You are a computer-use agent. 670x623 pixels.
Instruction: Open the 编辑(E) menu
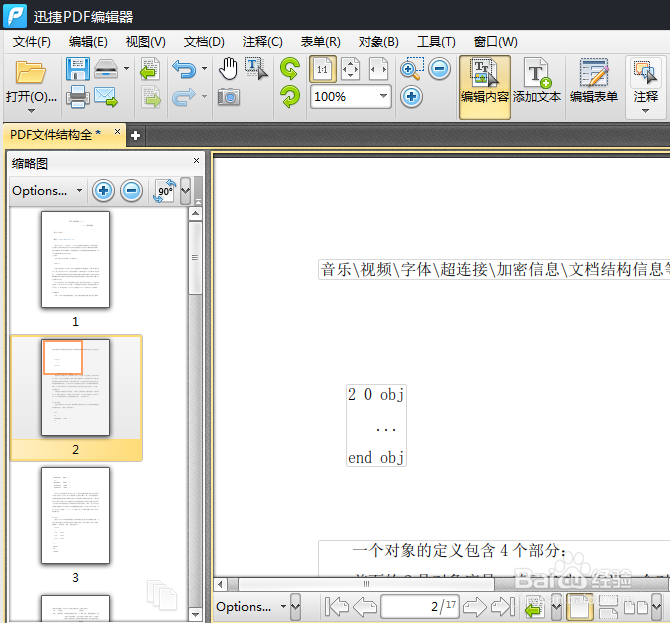[88, 42]
